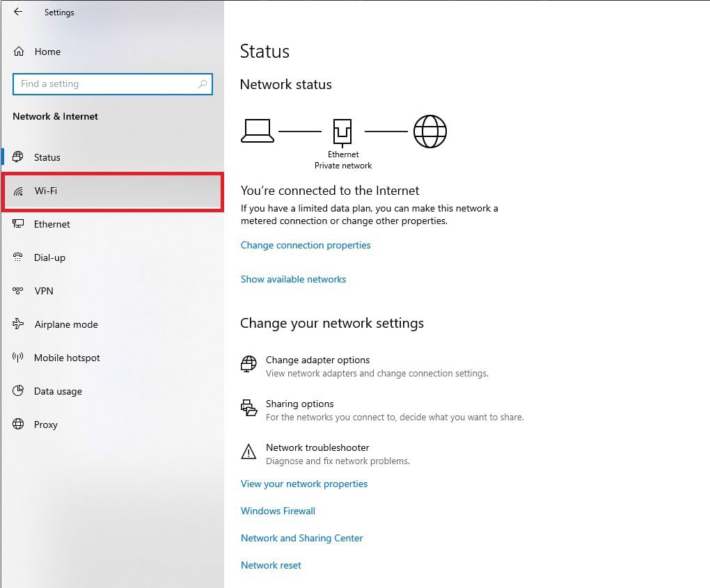The image size is (710, 588).
Task: Open Data usage page
Action: (x=112, y=391)
